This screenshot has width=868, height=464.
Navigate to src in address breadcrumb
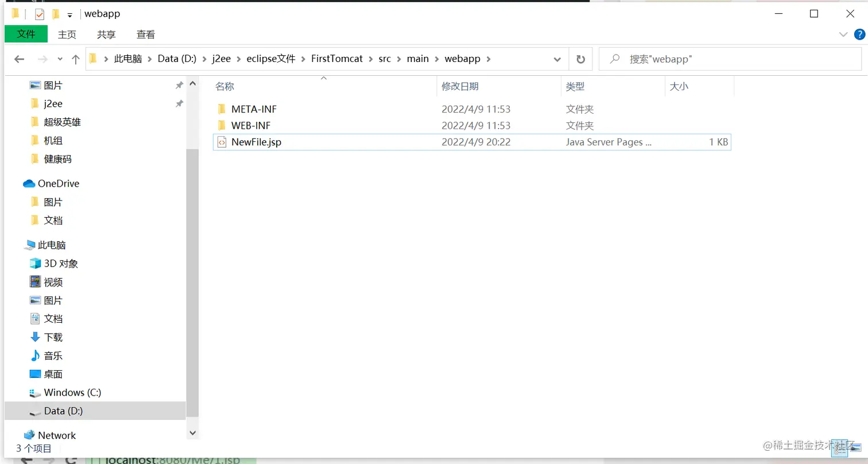[385, 59]
